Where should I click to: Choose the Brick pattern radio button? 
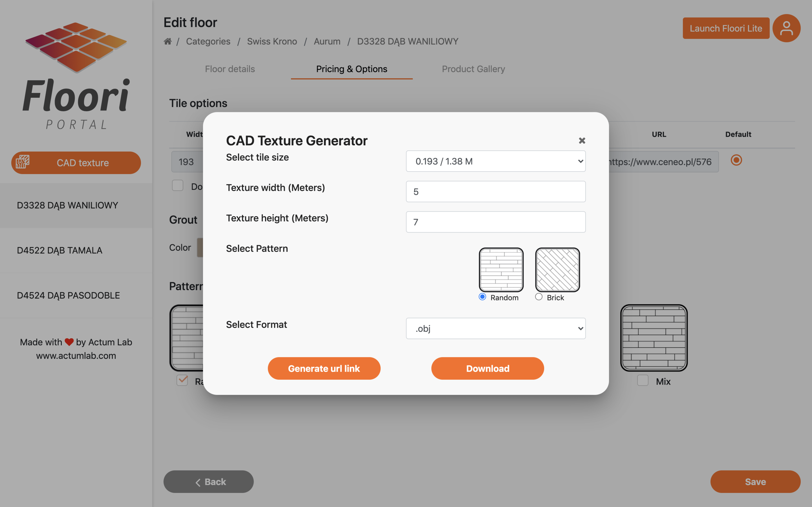click(539, 297)
